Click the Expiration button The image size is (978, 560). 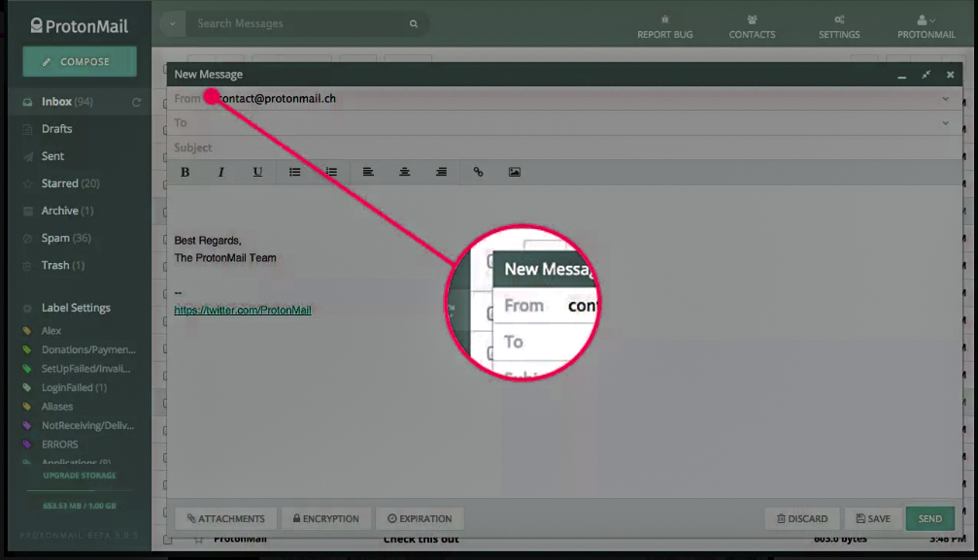point(420,519)
